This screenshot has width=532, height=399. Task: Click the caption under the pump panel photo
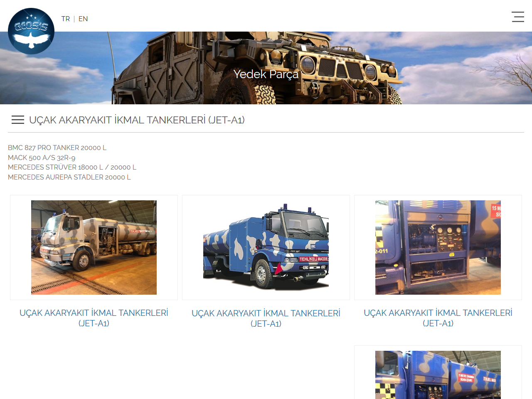tap(438, 318)
